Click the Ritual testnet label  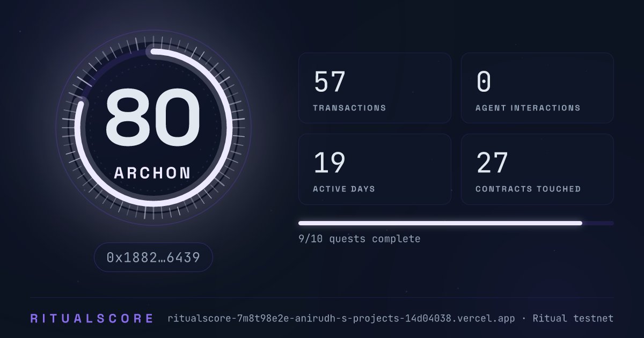[573, 319]
